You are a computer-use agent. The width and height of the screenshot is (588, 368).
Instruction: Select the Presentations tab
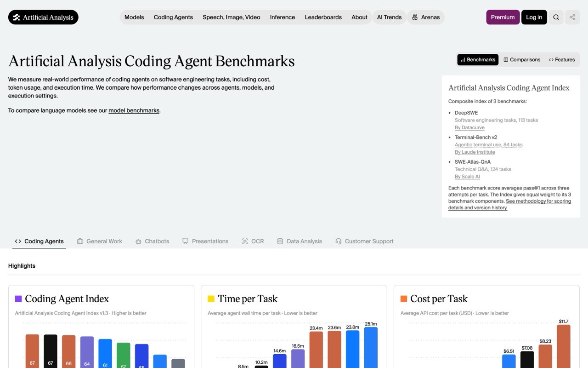click(205, 241)
